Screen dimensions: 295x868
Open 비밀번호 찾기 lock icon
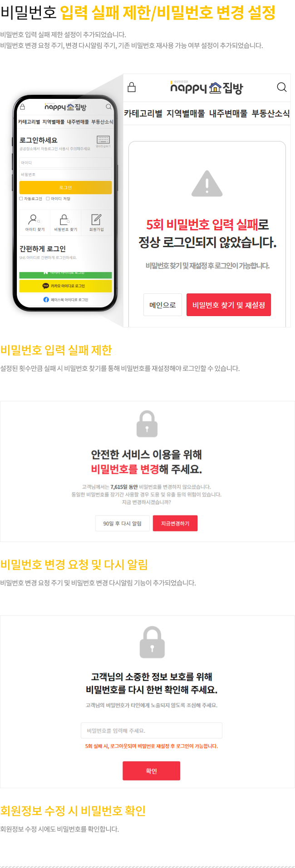[64, 219]
